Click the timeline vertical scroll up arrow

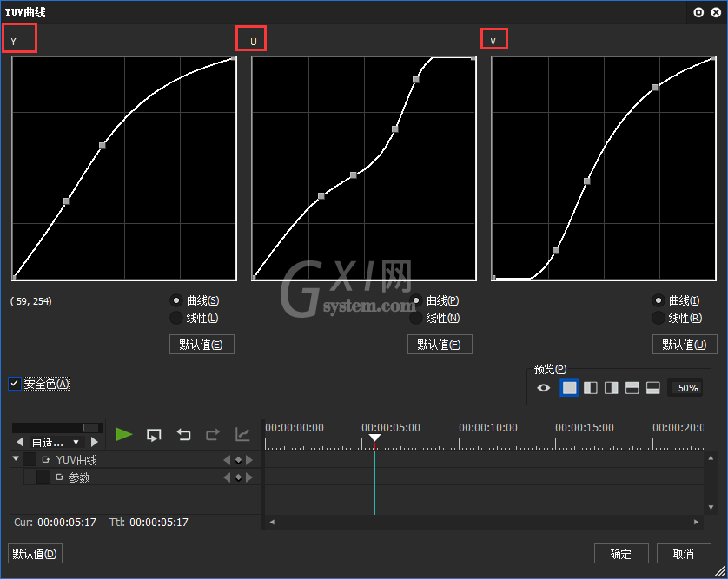click(711, 458)
